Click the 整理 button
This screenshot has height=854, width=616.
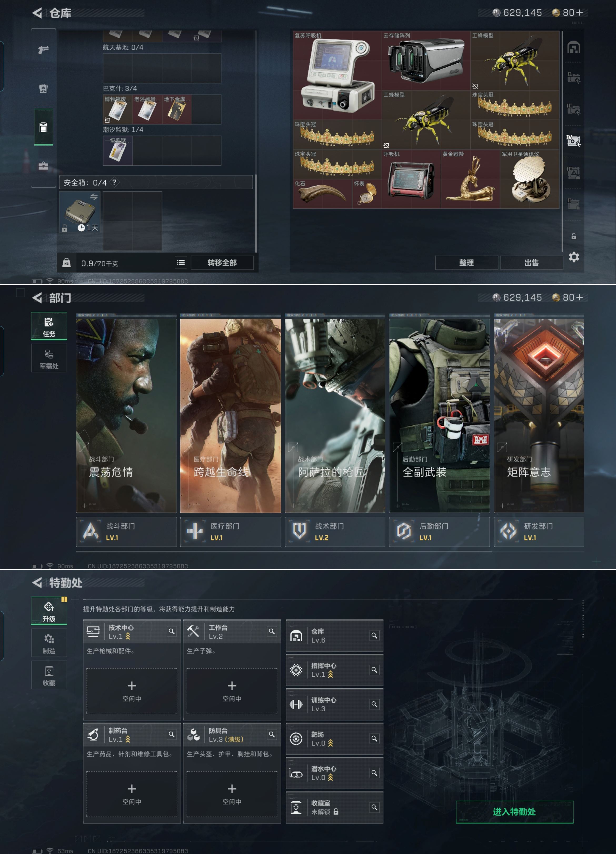[466, 263]
